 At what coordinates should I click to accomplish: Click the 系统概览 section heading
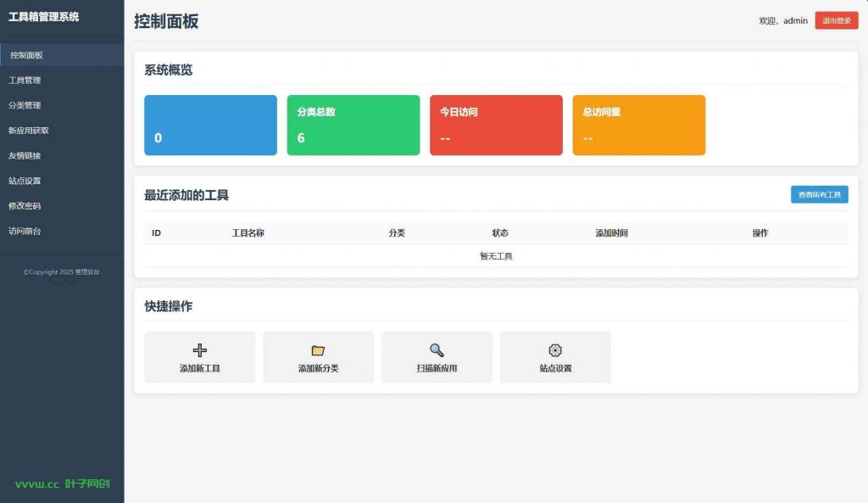169,70
